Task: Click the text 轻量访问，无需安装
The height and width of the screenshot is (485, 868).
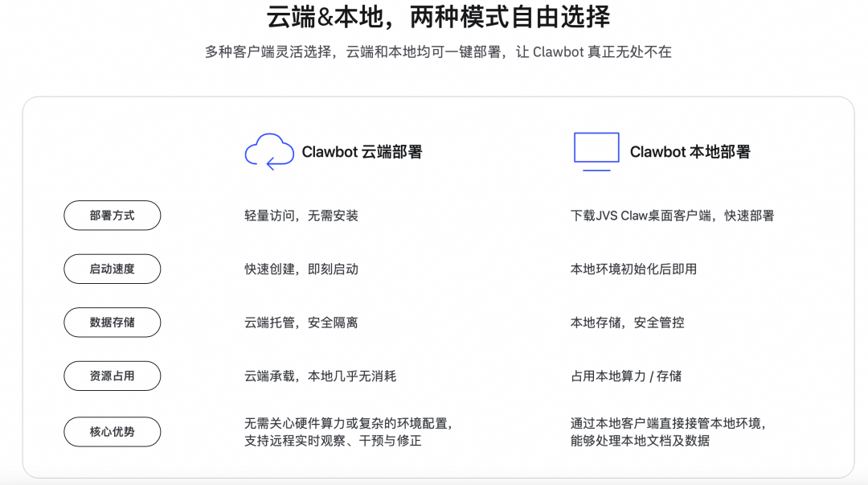Action: pyautogui.click(x=301, y=216)
